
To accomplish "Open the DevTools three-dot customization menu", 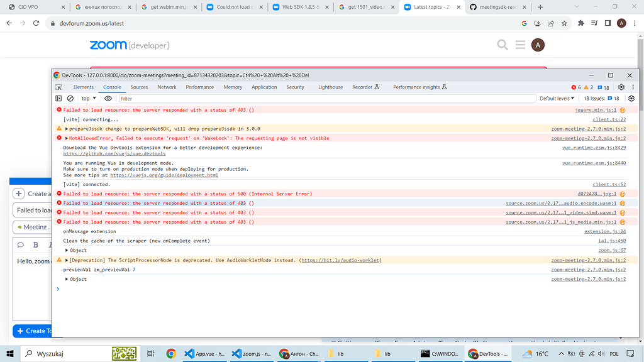I will (x=633, y=87).
